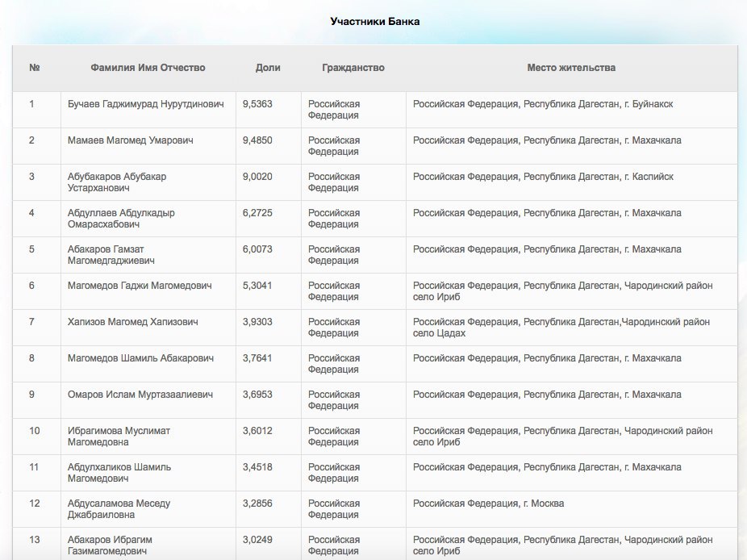This screenshot has height=560, width=747.
Task: Select name 'Ибрагимова Муслимат Магомедовна'
Action: (x=119, y=436)
